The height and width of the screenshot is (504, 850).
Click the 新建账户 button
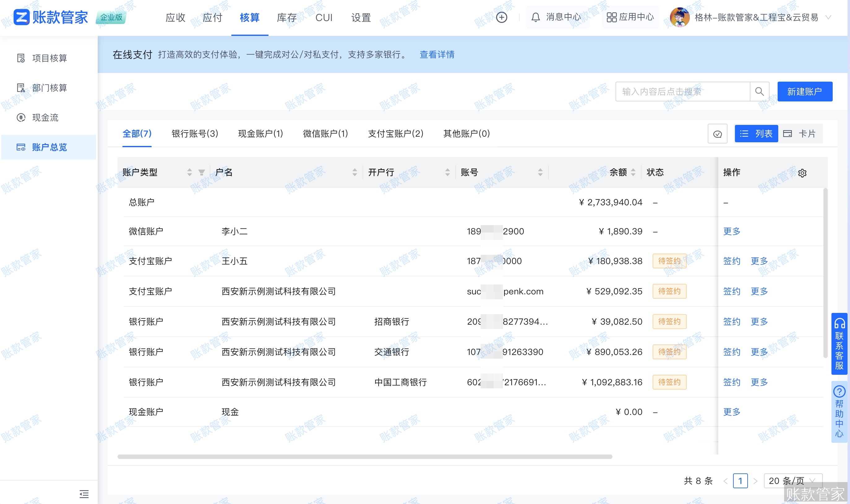tap(805, 91)
